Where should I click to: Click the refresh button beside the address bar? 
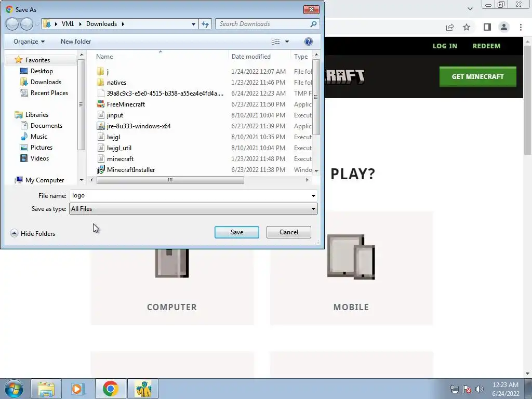(x=205, y=24)
